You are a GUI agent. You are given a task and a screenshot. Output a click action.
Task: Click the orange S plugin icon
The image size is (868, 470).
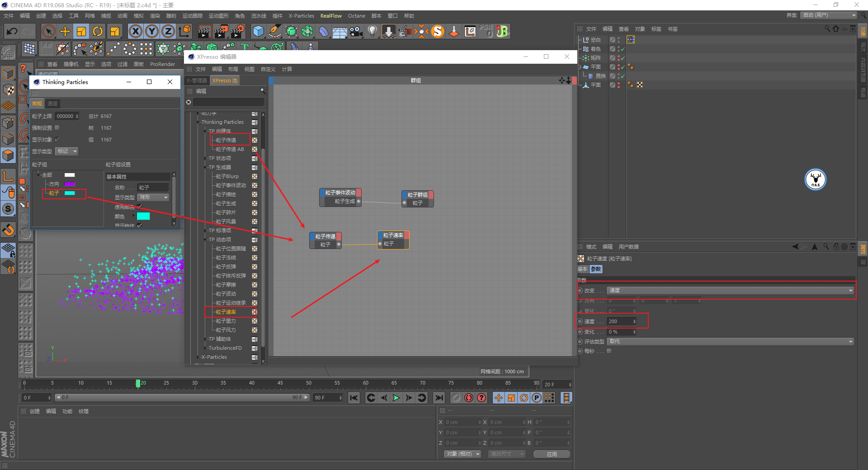click(438, 31)
